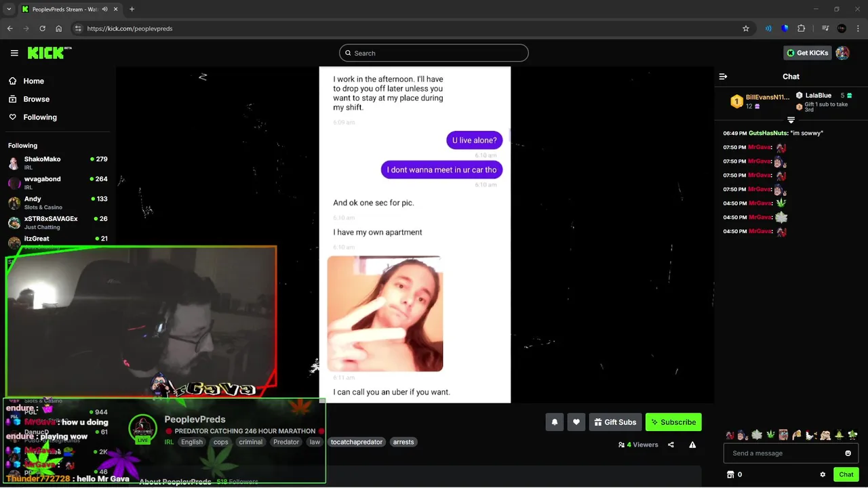Click the green Chat send button
Screen dimensions: 868x488
tap(846, 474)
